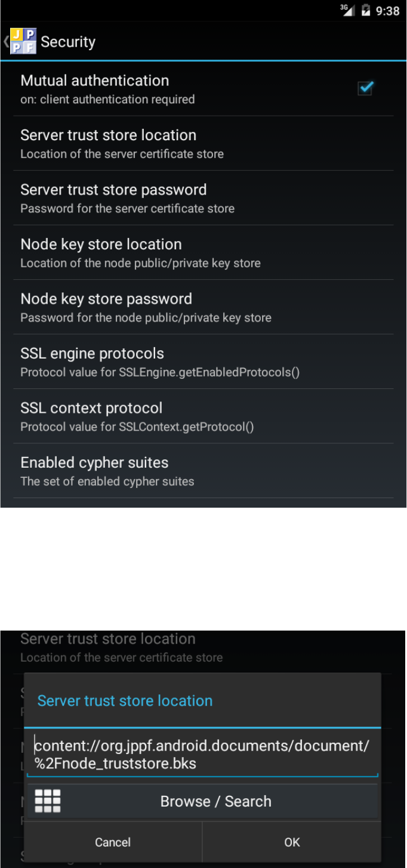Click the Browse / Search button
Screen dimensions: 407x868
point(202,801)
